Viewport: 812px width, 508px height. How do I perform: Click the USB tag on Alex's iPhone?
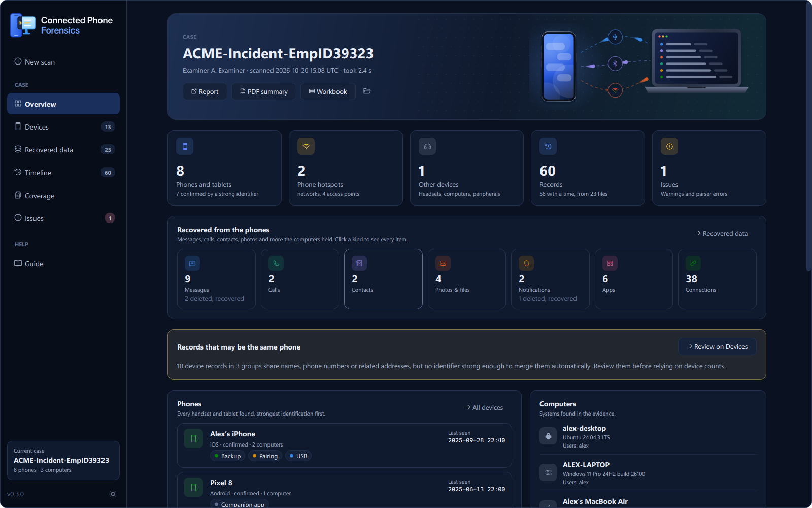pos(298,456)
